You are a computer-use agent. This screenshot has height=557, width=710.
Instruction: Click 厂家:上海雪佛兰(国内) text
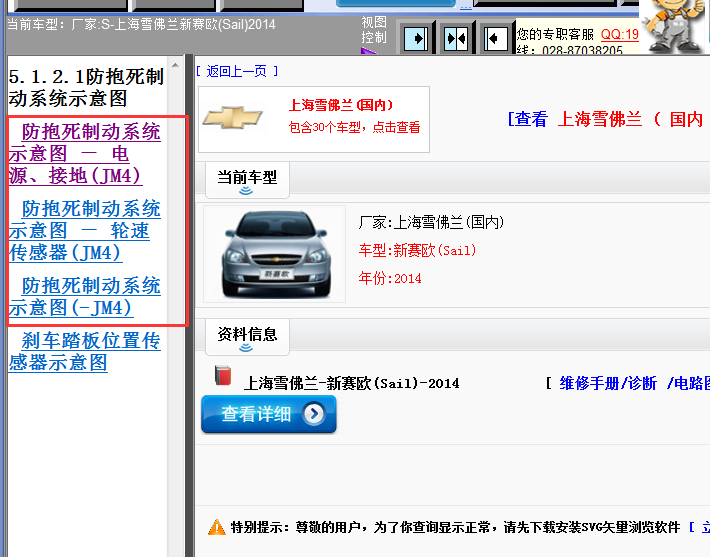pyautogui.click(x=431, y=222)
